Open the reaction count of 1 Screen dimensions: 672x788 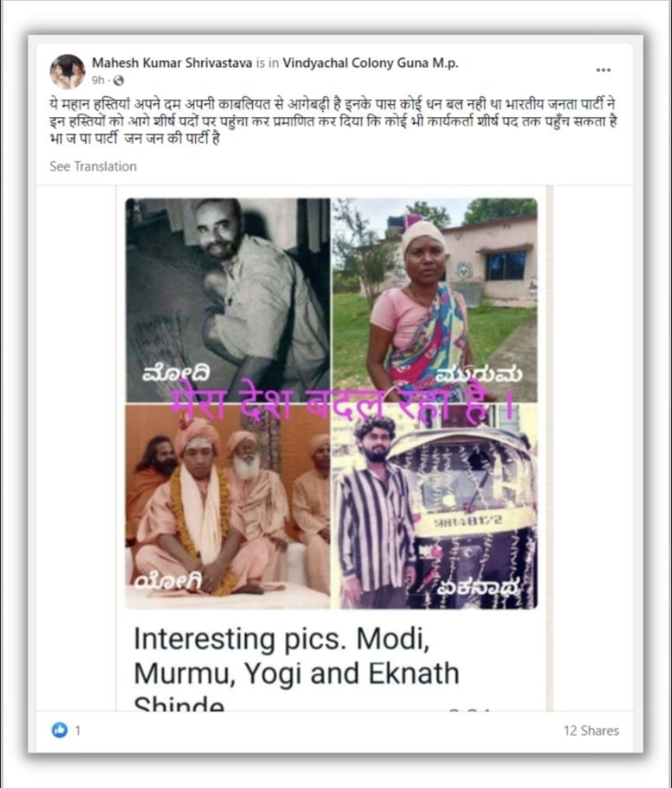coord(78,731)
